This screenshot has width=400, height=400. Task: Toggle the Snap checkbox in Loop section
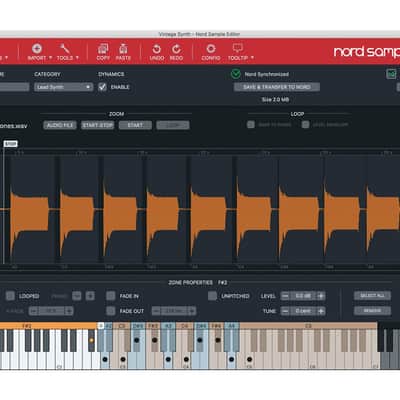(x=251, y=124)
